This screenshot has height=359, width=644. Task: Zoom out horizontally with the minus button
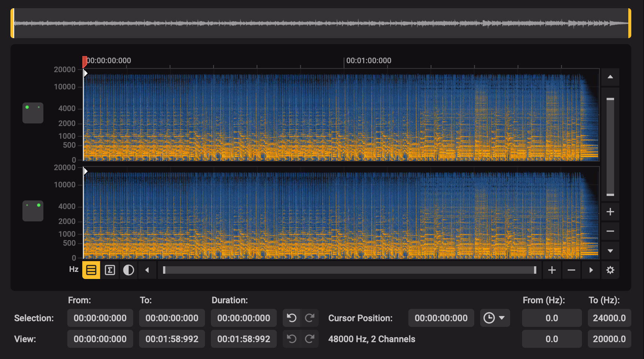click(571, 270)
